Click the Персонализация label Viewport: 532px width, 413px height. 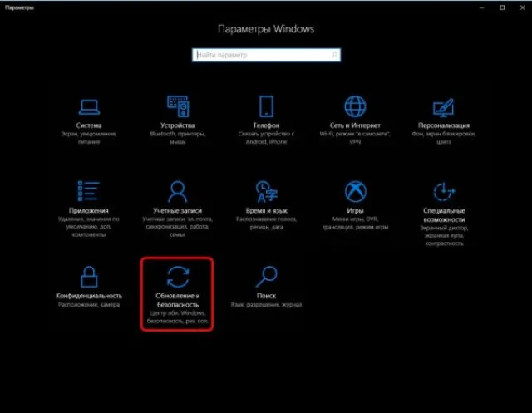(444, 125)
